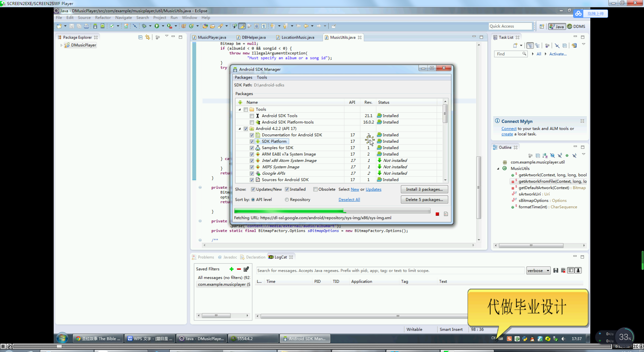Viewport: 644px width, 352px height.
Task: Click Sort icon in Outline toolbar
Action: click(x=545, y=155)
